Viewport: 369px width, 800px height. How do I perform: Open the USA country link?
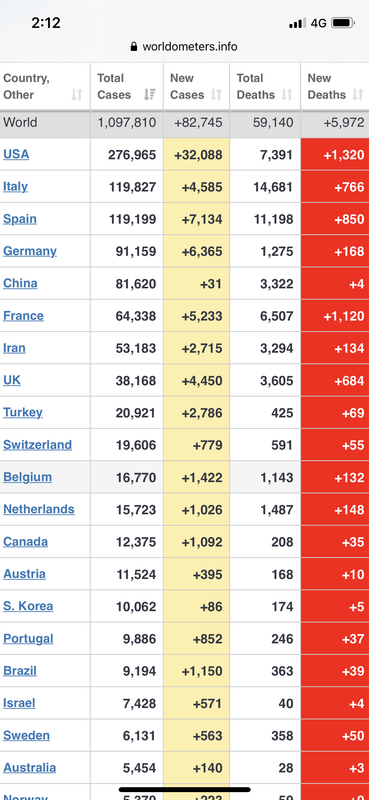(x=16, y=154)
